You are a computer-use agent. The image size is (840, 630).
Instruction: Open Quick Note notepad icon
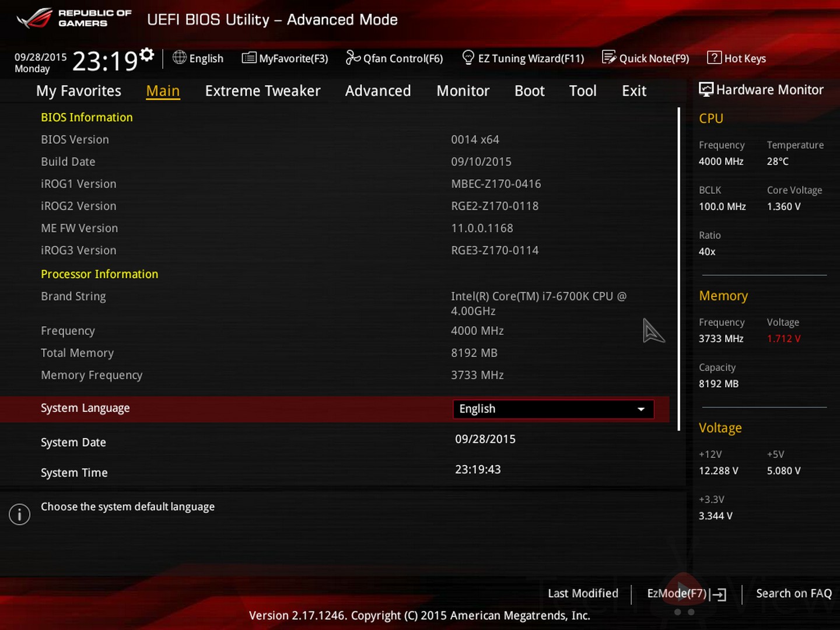[x=609, y=57]
